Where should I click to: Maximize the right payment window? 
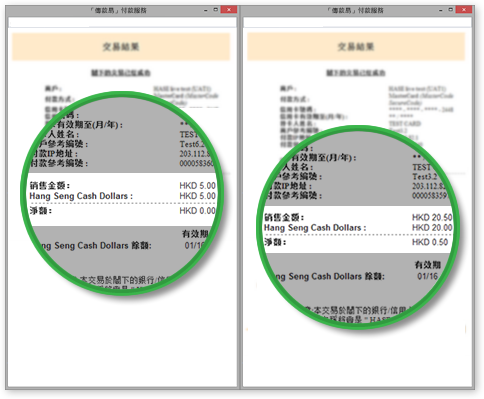(x=451, y=10)
